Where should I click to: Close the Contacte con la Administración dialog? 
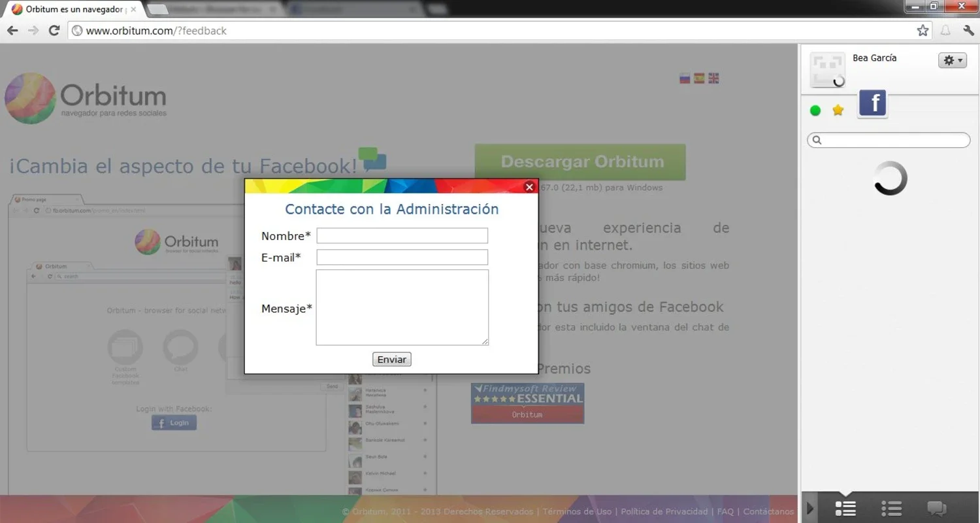pos(529,187)
